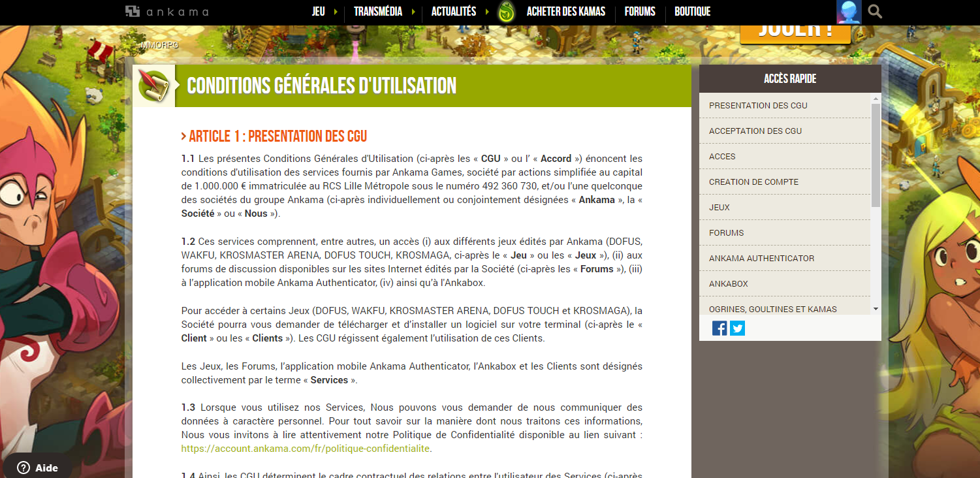Expand the arrow next to TRANSMÉDIA
This screenshot has width=980, height=478.
(x=413, y=12)
